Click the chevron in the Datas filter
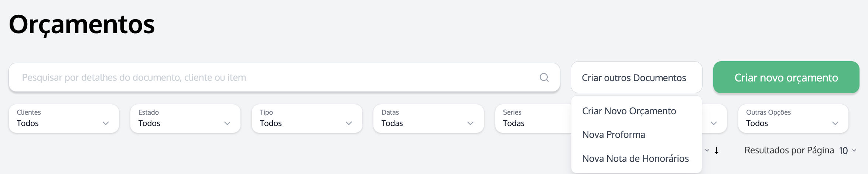 coord(470,123)
